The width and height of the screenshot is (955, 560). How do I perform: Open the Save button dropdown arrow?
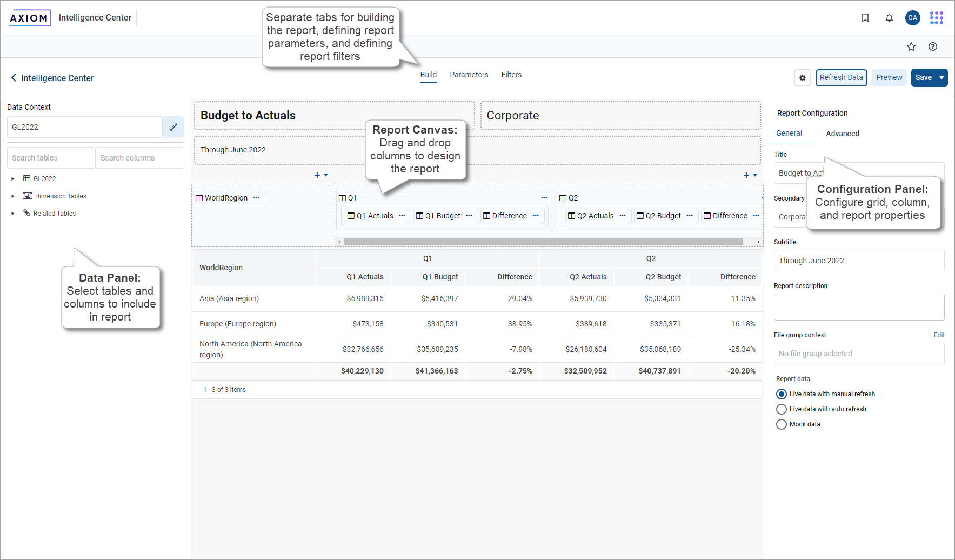coord(941,78)
